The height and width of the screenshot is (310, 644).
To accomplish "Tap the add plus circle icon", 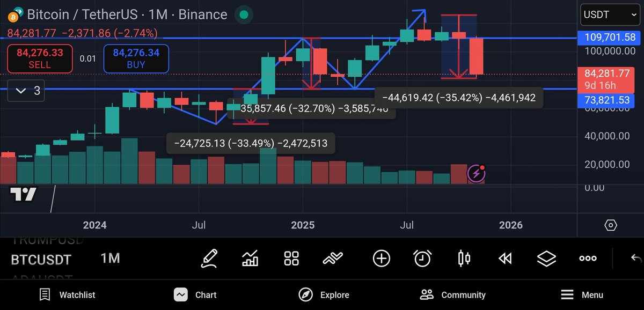I will [381, 259].
